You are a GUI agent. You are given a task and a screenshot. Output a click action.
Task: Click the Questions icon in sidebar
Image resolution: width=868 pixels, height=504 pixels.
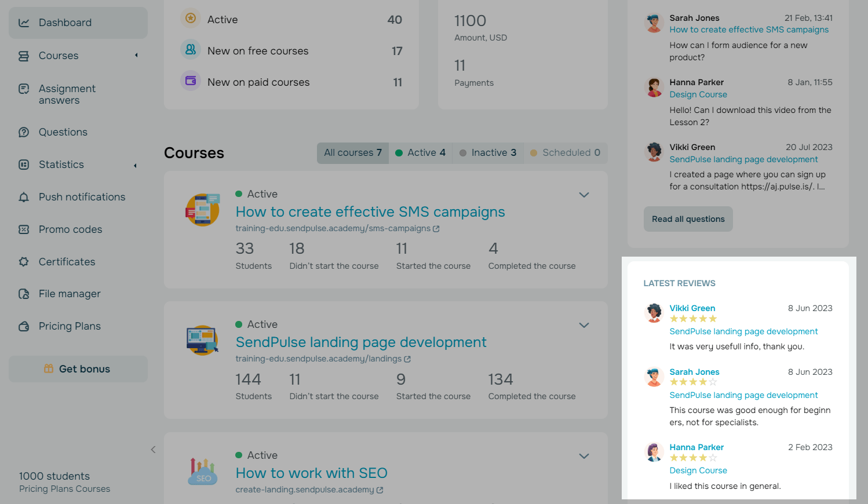(24, 132)
